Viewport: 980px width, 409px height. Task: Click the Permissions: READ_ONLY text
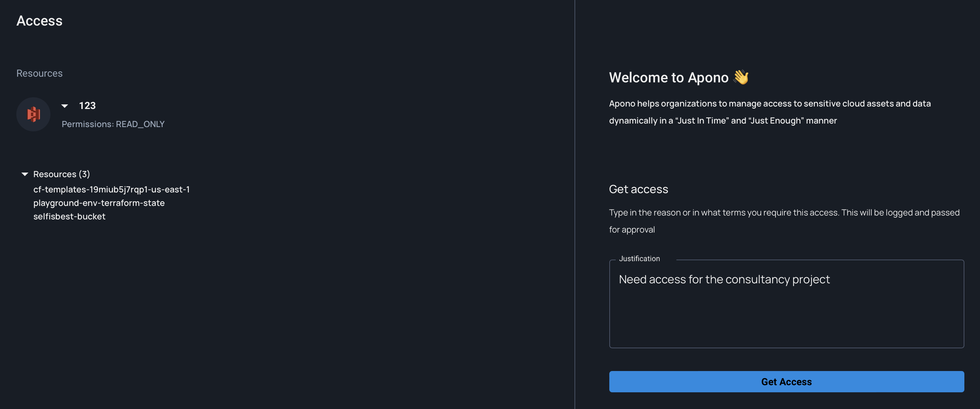tap(113, 124)
